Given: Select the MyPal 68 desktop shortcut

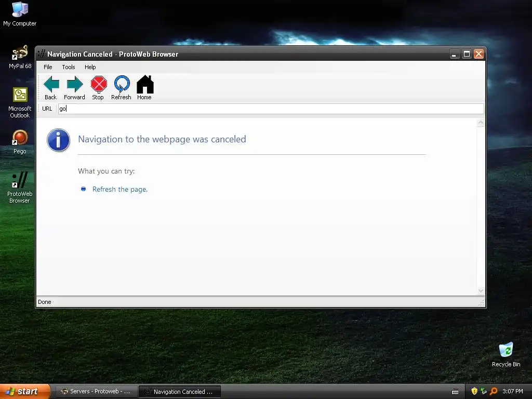Looking at the screenshot, I should coord(20,57).
